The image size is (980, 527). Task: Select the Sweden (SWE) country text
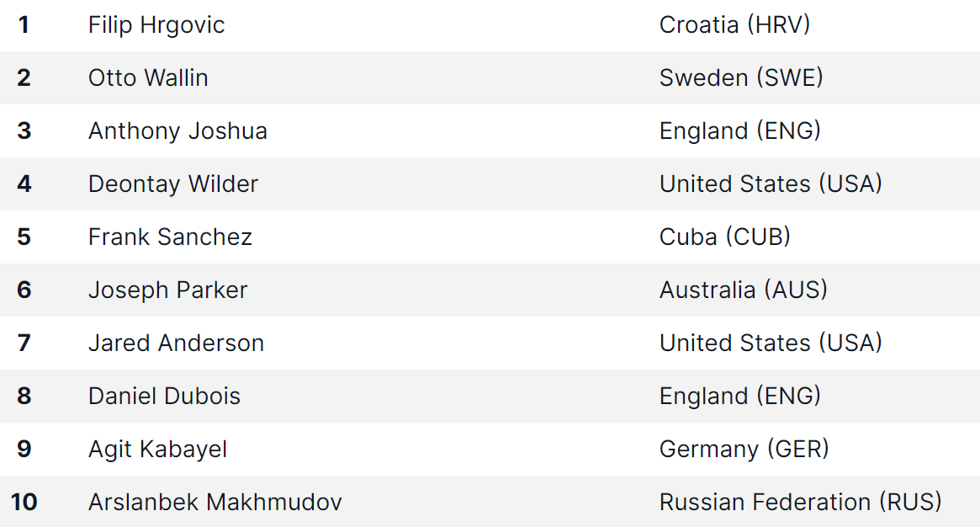tap(741, 77)
